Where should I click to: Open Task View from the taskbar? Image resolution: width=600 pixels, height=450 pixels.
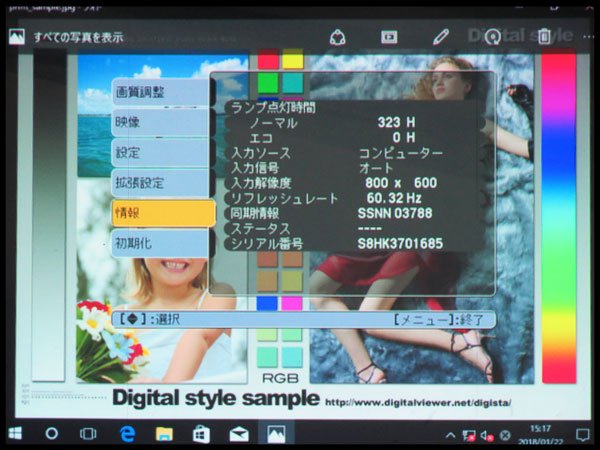click(88, 434)
